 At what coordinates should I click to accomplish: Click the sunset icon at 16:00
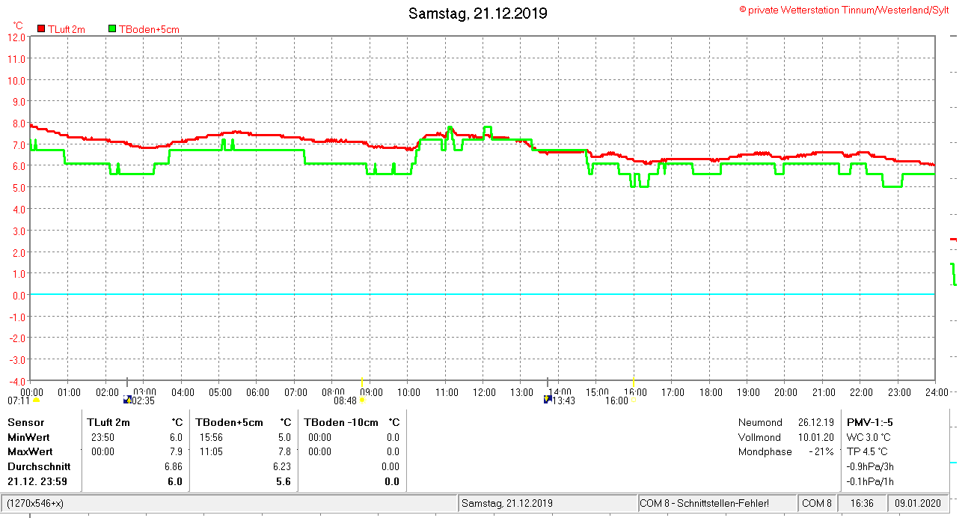point(634,400)
